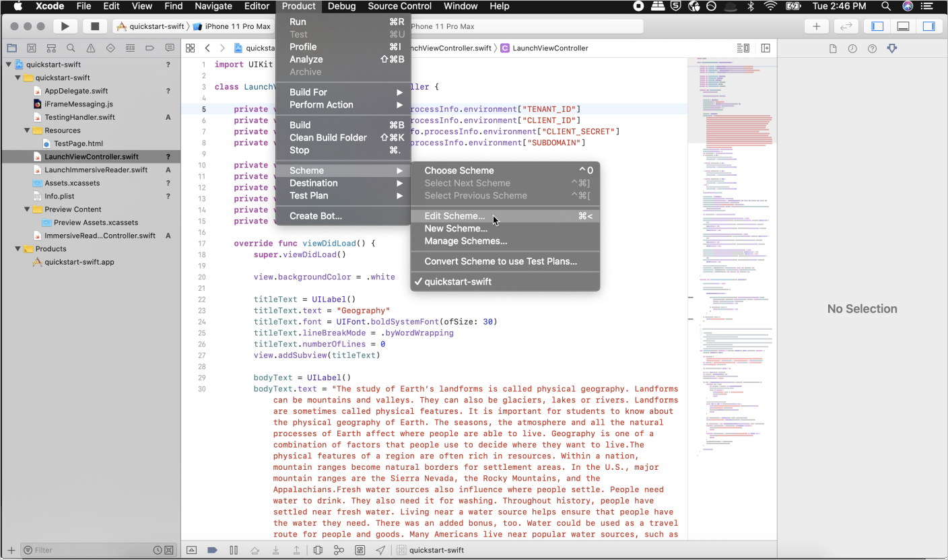Hide the Navigator panel with its toolbar toggle
This screenshot has height=560, width=948.
[x=876, y=26]
